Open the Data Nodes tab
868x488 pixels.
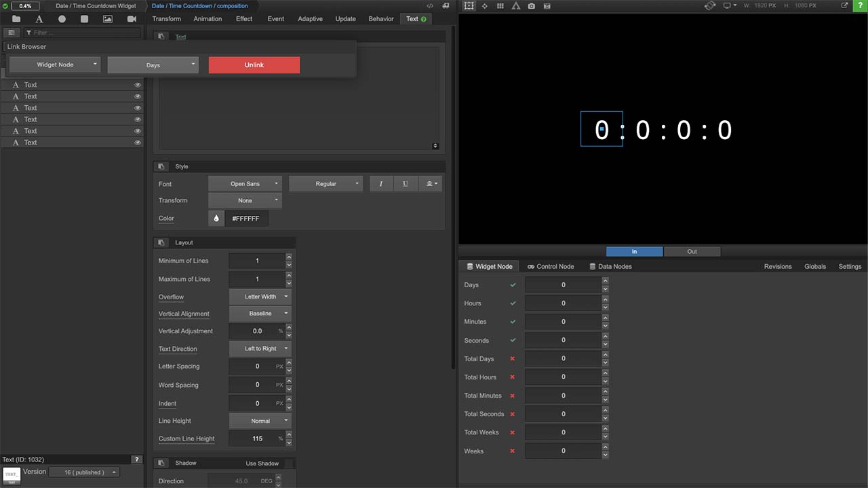(x=610, y=267)
